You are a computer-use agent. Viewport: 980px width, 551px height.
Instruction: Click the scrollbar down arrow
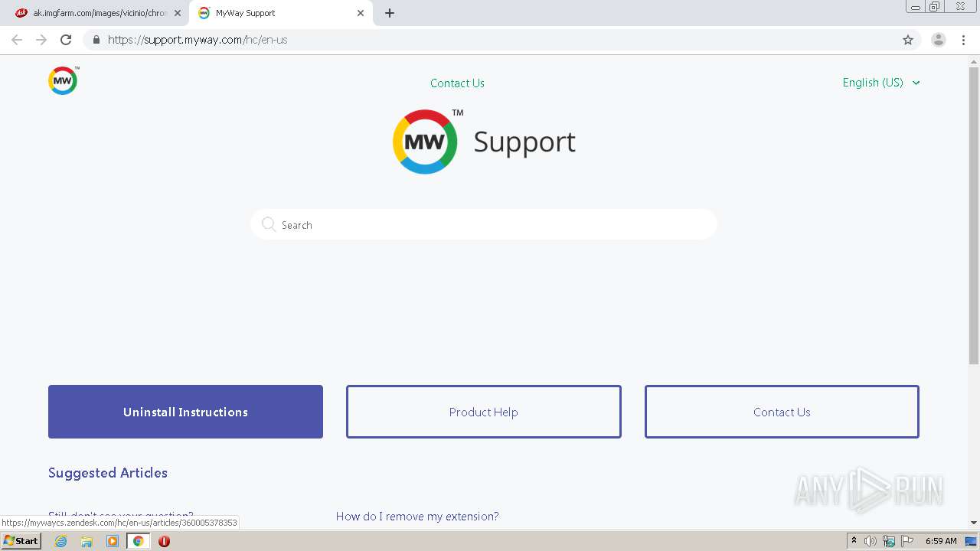click(974, 523)
